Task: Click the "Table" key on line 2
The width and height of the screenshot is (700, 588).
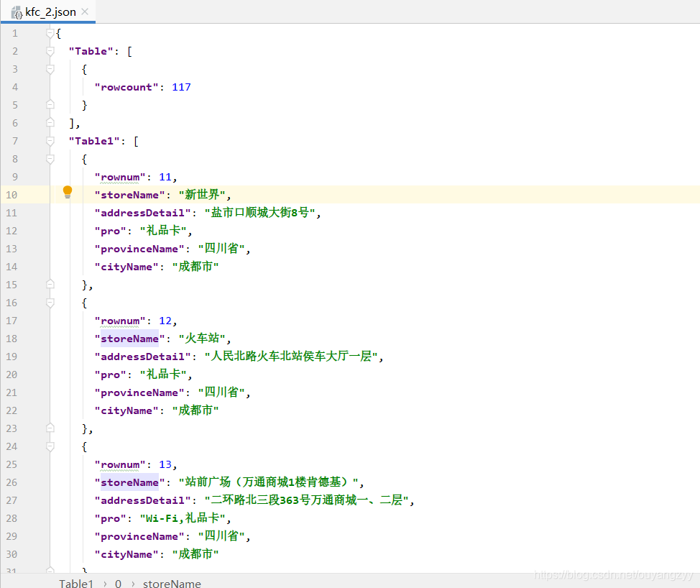Action: point(91,51)
